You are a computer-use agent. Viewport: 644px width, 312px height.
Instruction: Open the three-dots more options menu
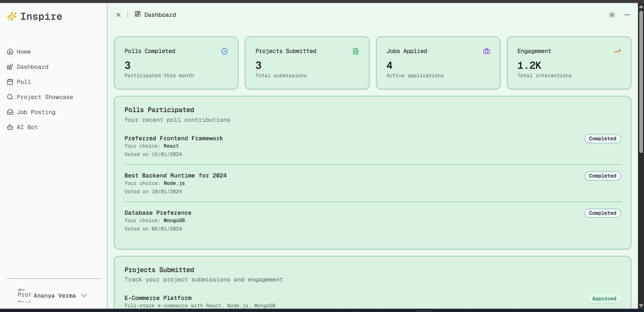point(627,15)
